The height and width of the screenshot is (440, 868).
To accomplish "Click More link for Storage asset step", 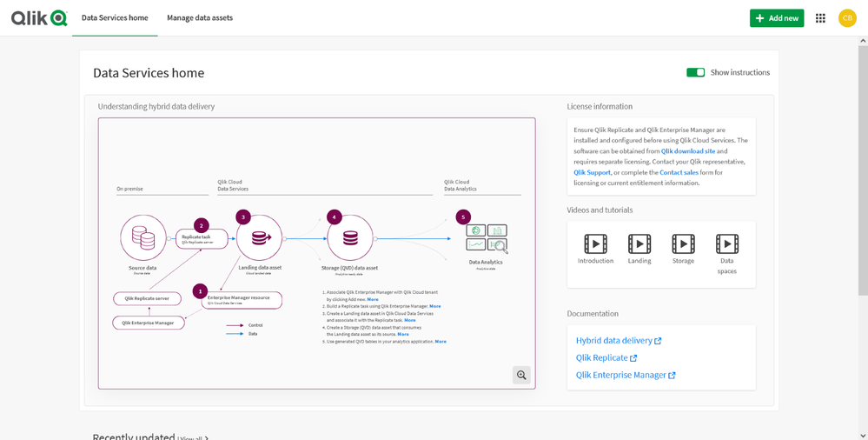I will [x=403, y=334].
